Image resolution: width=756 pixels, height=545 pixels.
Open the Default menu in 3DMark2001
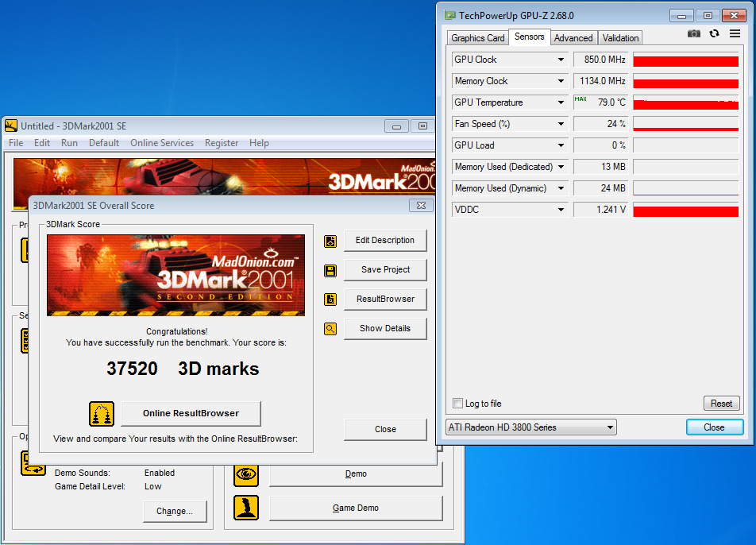(104, 143)
